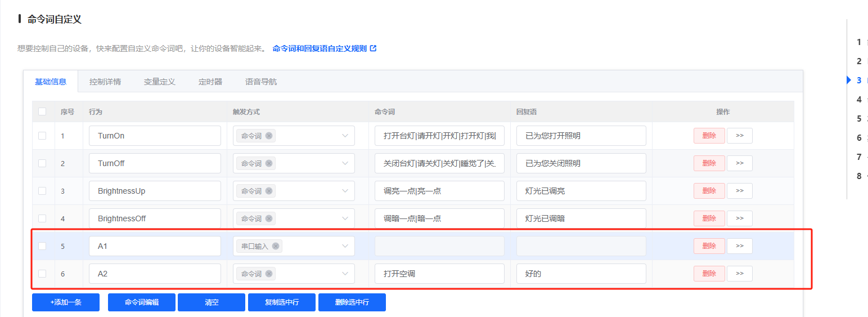Jump to step 4 in side navigation

pos(860,100)
